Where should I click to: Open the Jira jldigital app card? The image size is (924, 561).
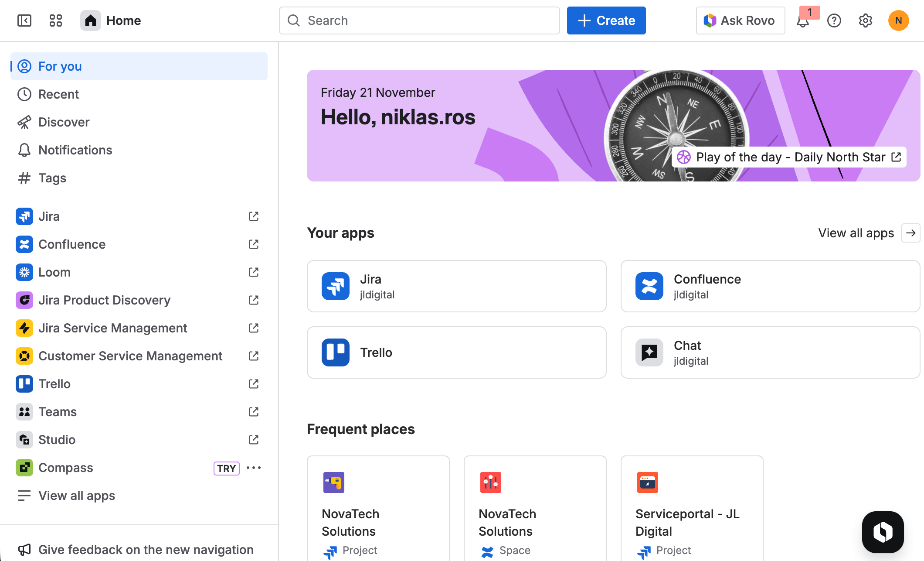457,286
